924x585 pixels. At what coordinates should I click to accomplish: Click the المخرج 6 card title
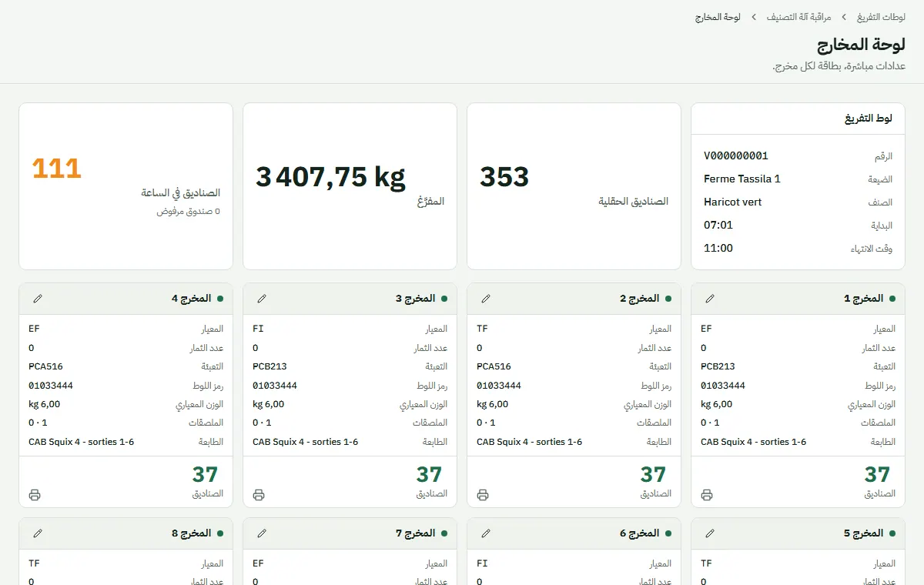[x=640, y=533]
